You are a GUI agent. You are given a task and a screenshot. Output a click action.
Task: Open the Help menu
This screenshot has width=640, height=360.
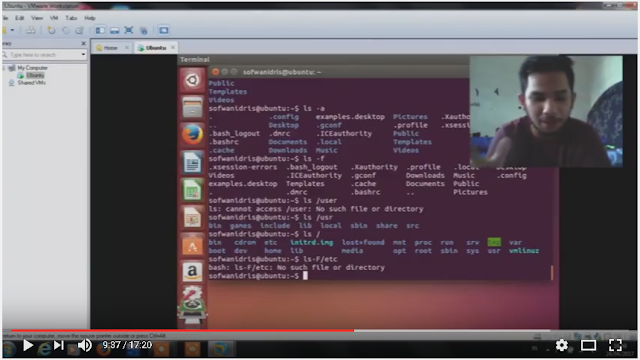coord(90,18)
